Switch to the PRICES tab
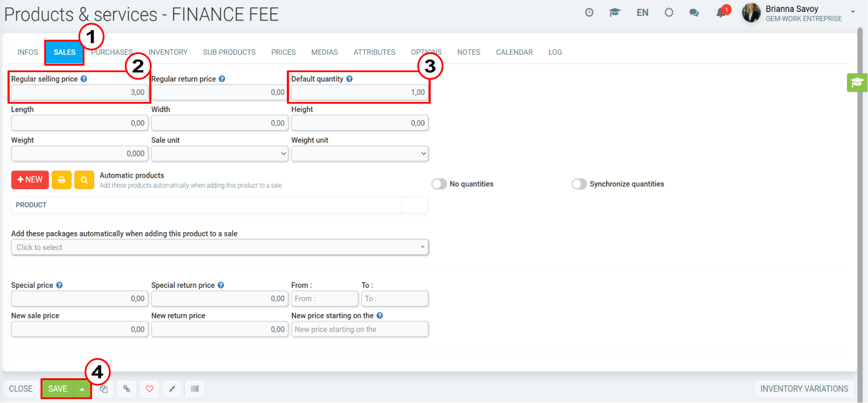Screen dimensions: 868x403 click(283, 52)
